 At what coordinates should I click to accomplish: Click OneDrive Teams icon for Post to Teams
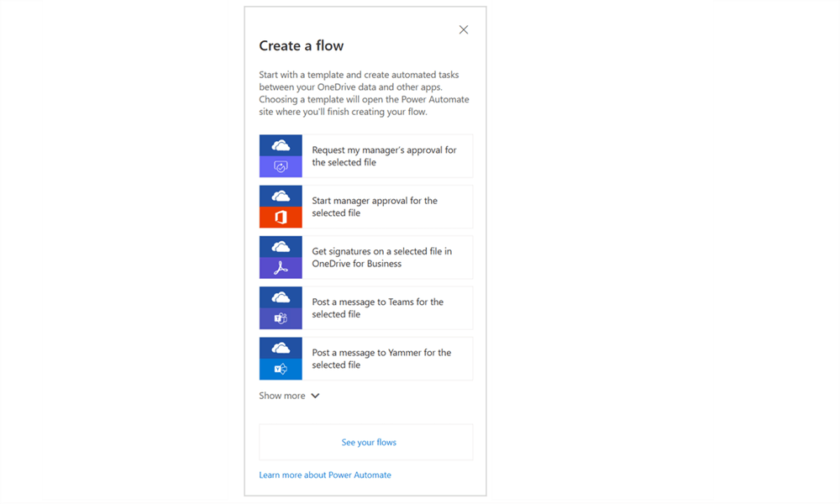pyautogui.click(x=281, y=308)
